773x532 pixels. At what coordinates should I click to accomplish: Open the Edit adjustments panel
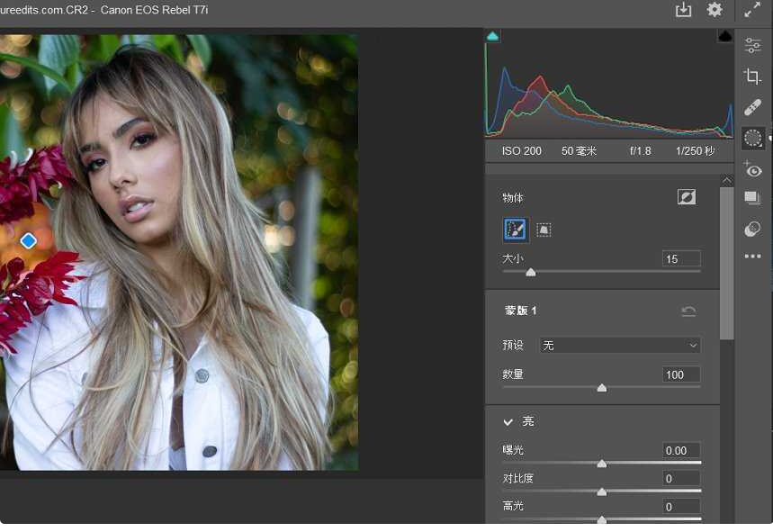coord(753,45)
